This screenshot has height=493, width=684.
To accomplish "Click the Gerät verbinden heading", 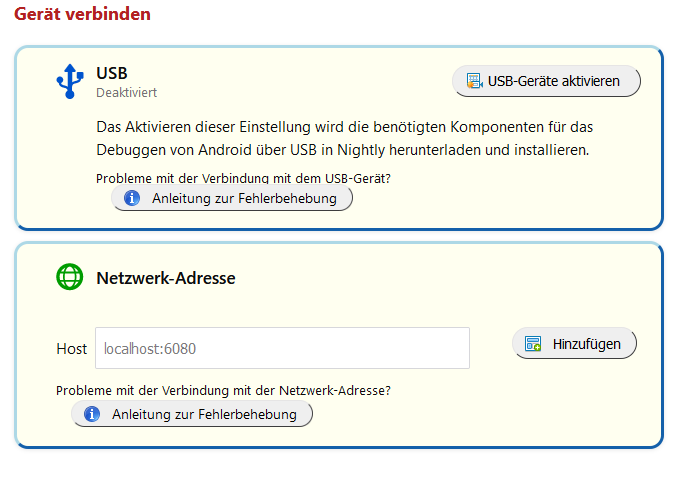I will 82,15.
